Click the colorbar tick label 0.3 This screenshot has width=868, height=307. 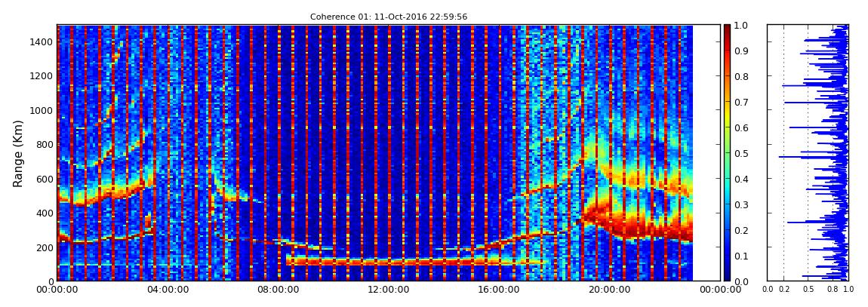click(740, 204)
